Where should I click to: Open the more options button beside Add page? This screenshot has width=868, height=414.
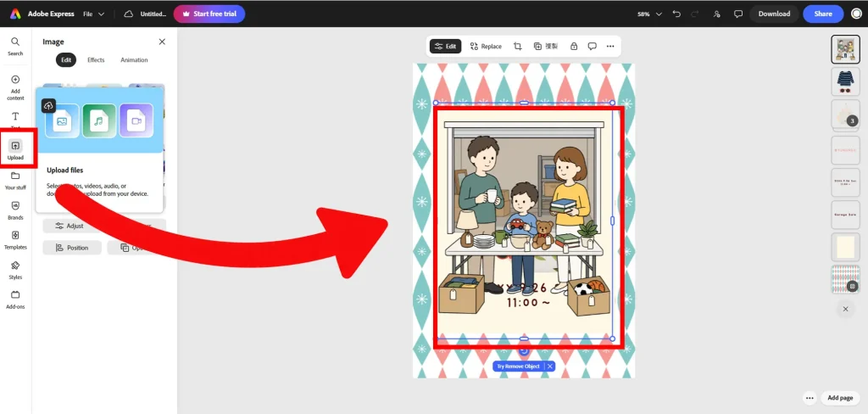pos(810,398)
